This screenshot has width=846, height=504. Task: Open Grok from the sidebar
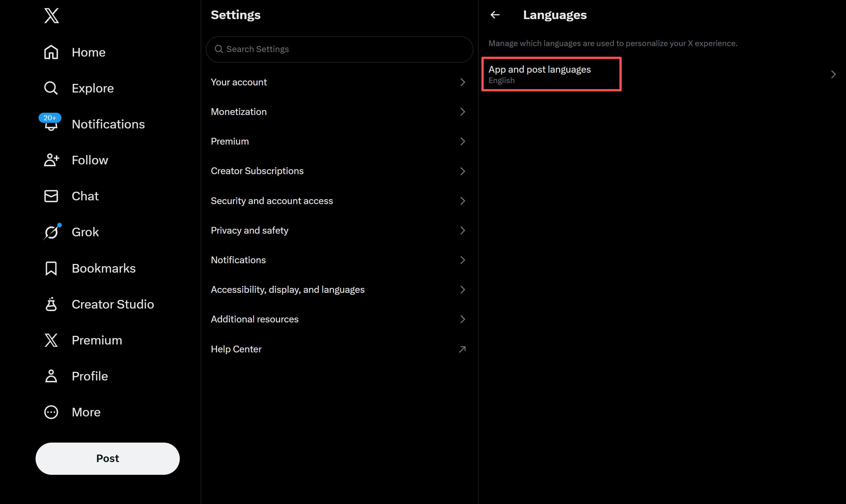coord(85,232)
